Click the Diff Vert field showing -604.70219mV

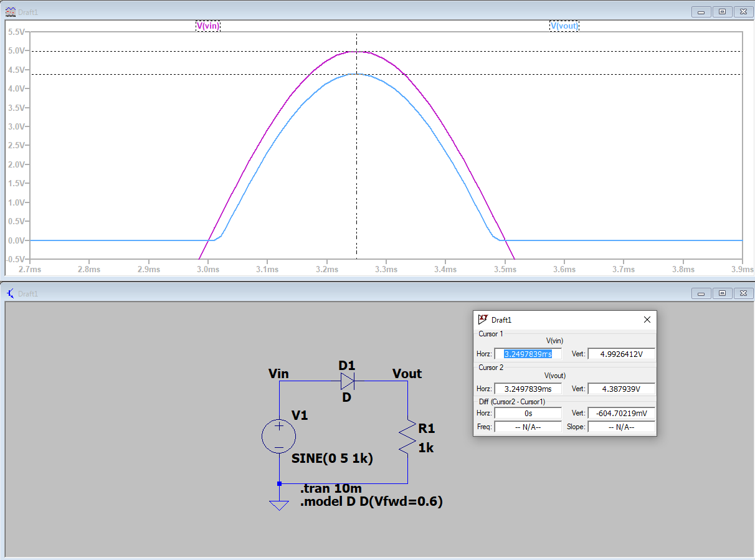(x=621, y=413)
